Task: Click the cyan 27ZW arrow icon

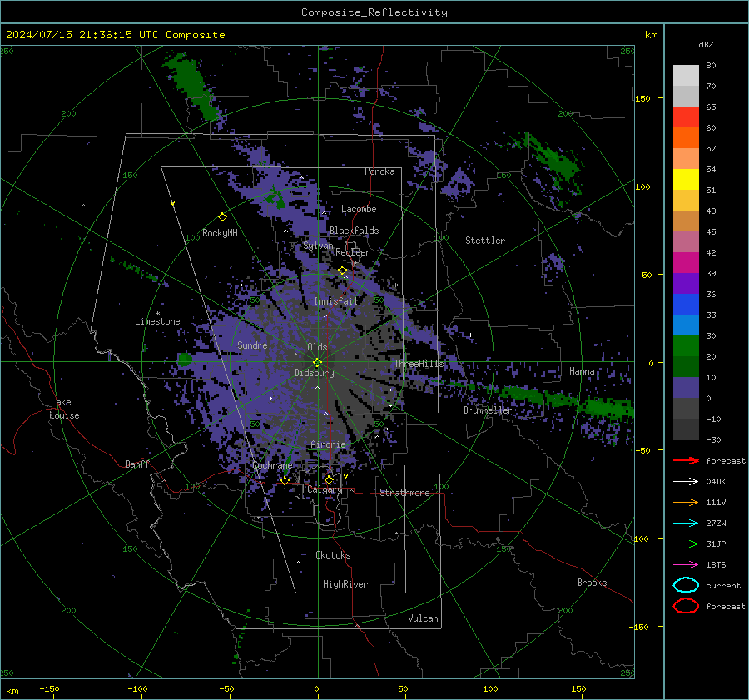Action: pyautogui.click(x=686, y=524)
